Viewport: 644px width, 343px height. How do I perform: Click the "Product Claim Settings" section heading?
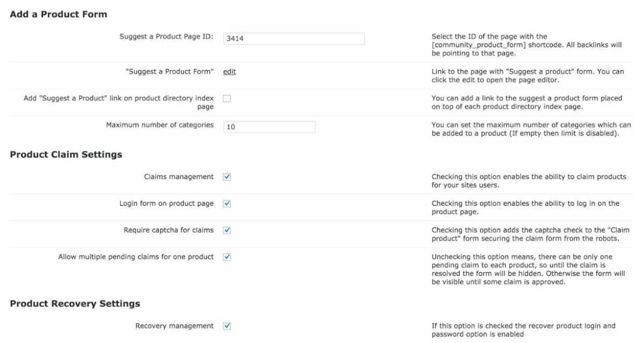pos(66,155)
